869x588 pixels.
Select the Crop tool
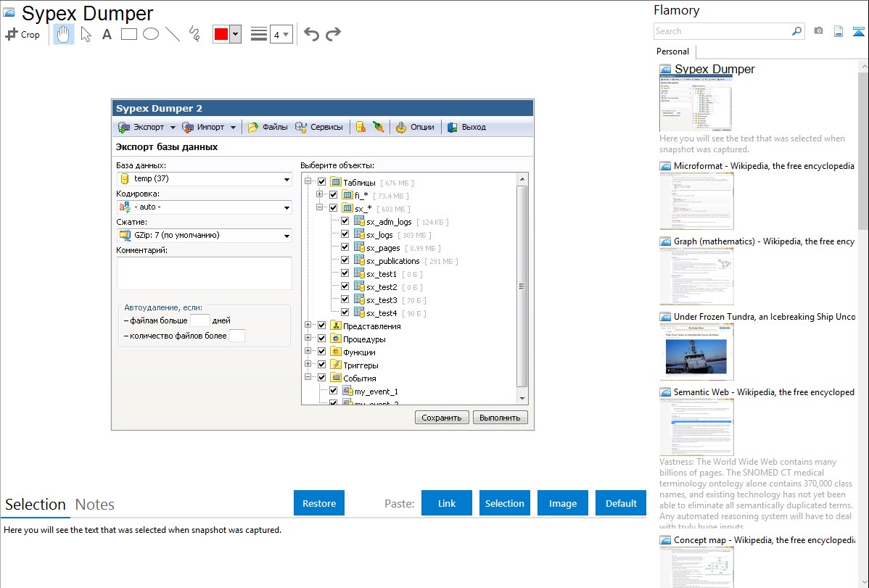(22, 34)
